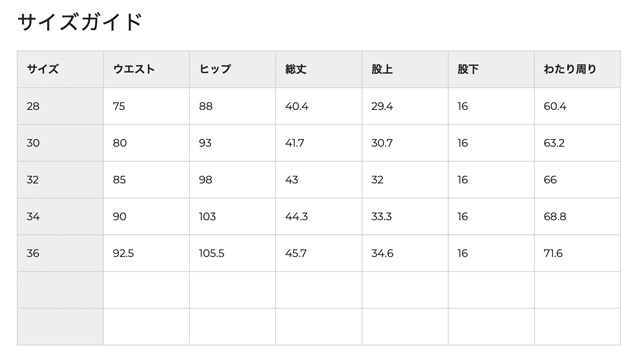Viewport: 640px width, 360px height.
Task: Click the 総丈 column header
Action: coord(319,69)
